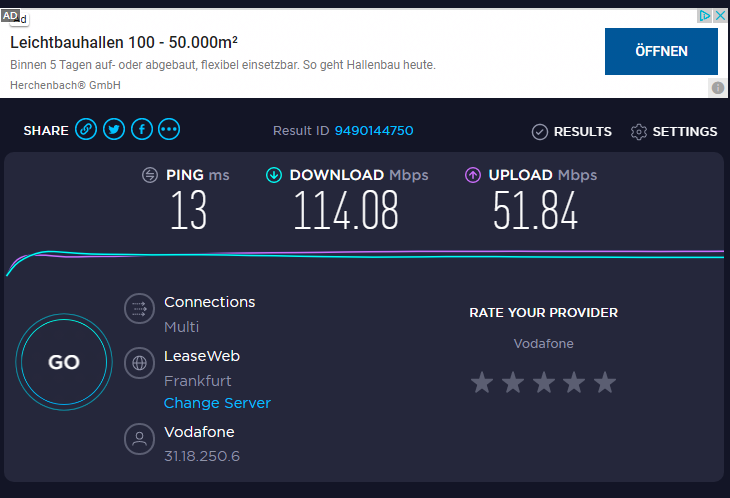
Task: Open more share options ellipsis icon
Action: click(x=169, y=130)
